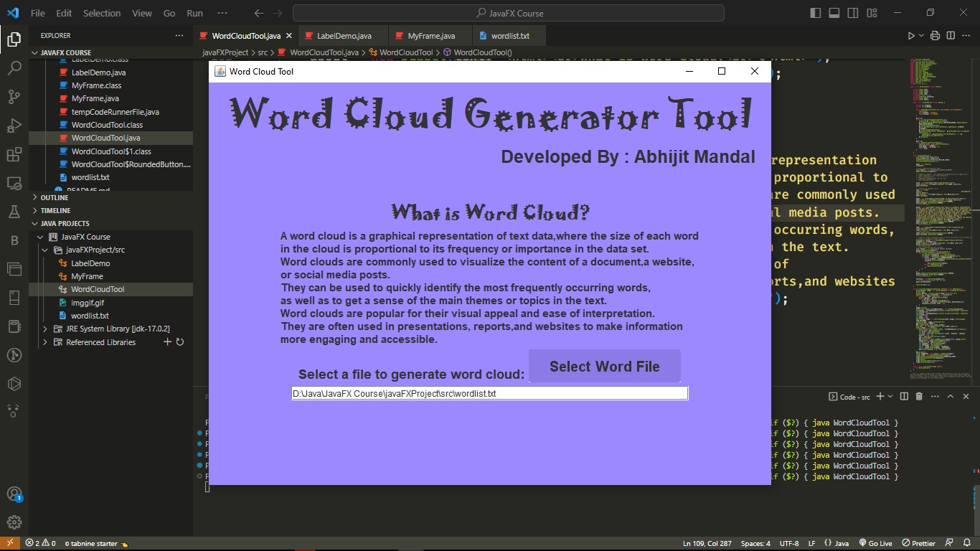Kill the terminal with the trash icon
This screenshot has height=551, width=980.
click(x=918, y=396)
